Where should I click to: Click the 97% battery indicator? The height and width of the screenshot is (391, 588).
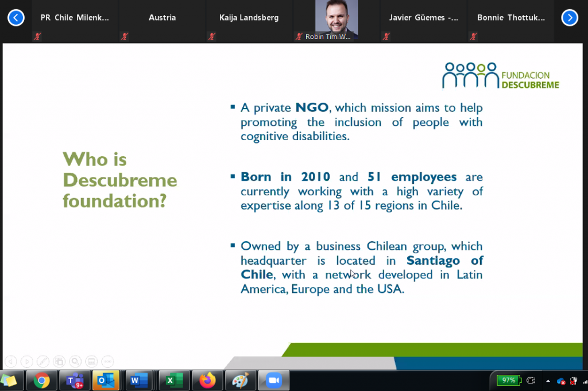point(509,381)
